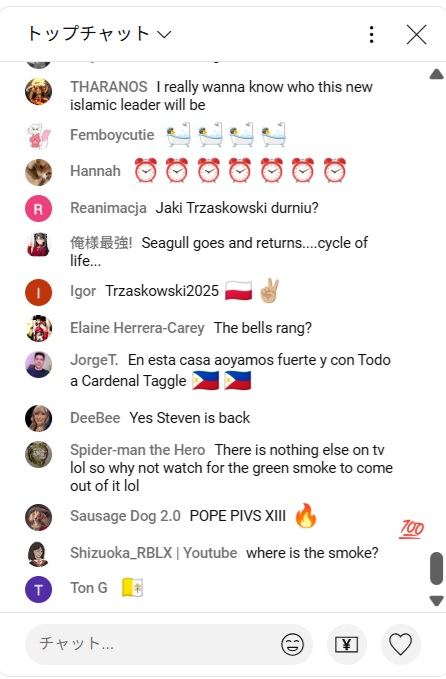Click in the チャット message input field

point(156,644)
